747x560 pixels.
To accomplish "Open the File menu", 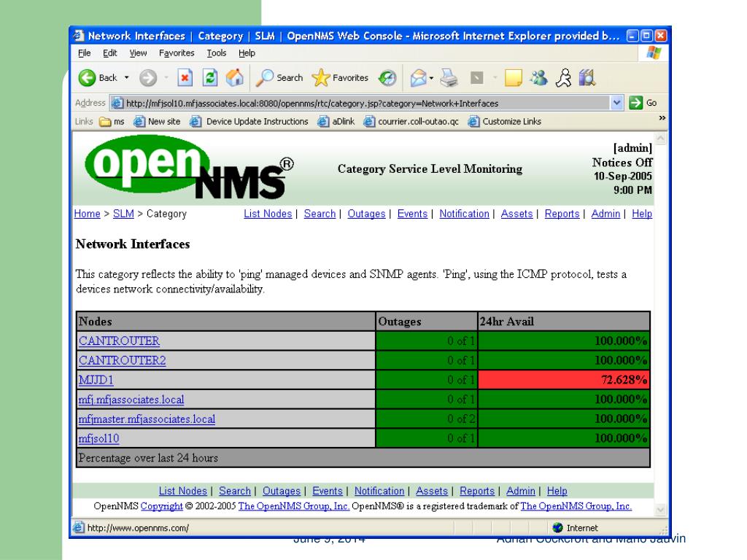I will click(85, 52).
